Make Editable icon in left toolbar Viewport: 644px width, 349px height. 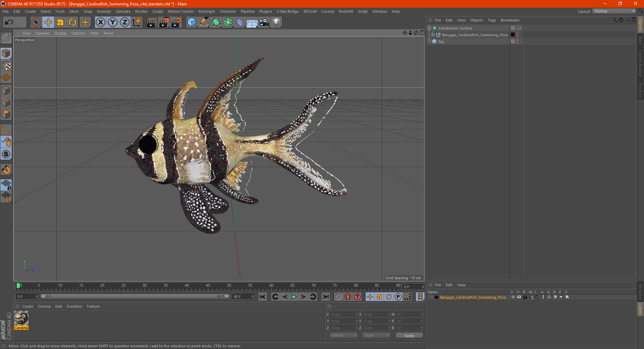[x=6, y=38]
